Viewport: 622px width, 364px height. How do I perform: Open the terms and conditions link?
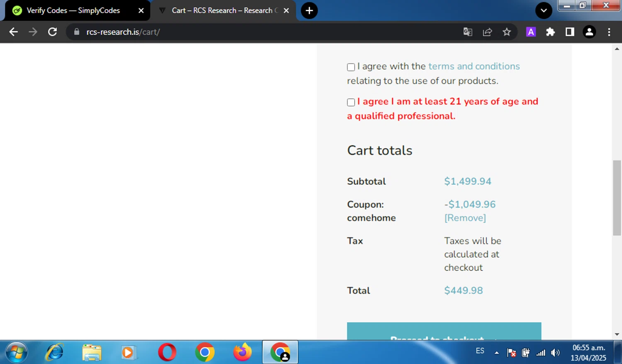pos(474,66)
